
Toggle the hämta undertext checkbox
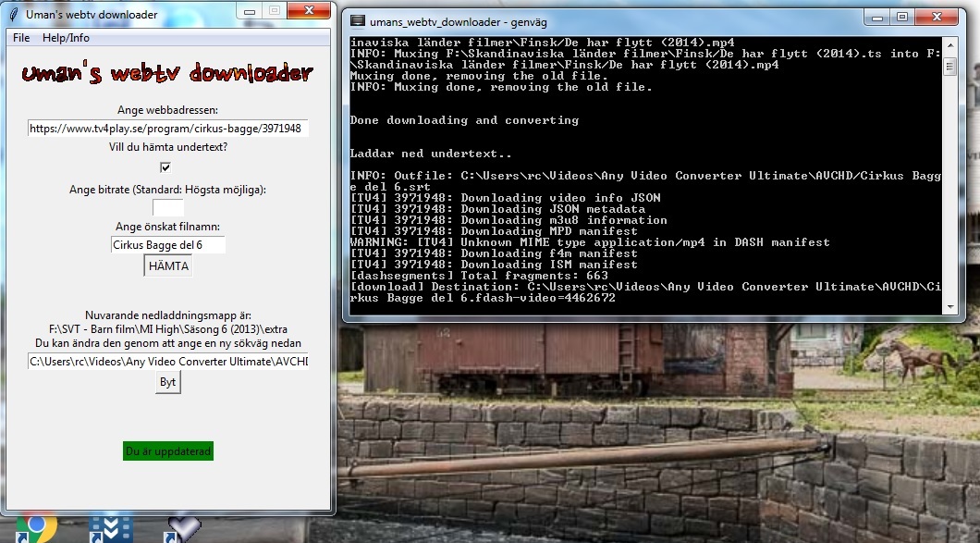pos(165,167)
